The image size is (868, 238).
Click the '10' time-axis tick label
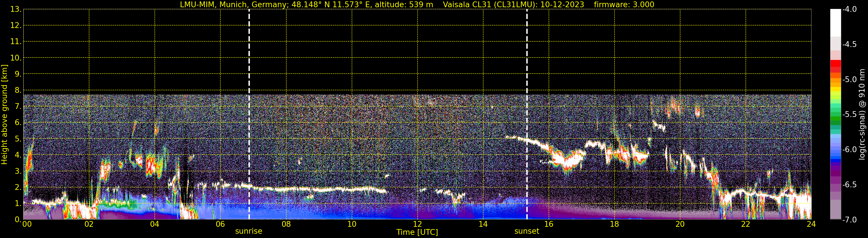point(352,224)
